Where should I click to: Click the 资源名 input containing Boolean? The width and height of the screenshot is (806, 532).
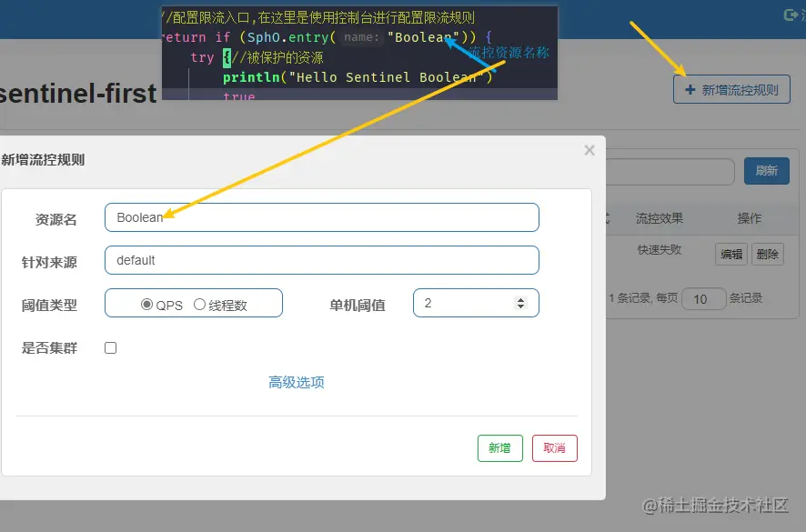pos(322,217)
